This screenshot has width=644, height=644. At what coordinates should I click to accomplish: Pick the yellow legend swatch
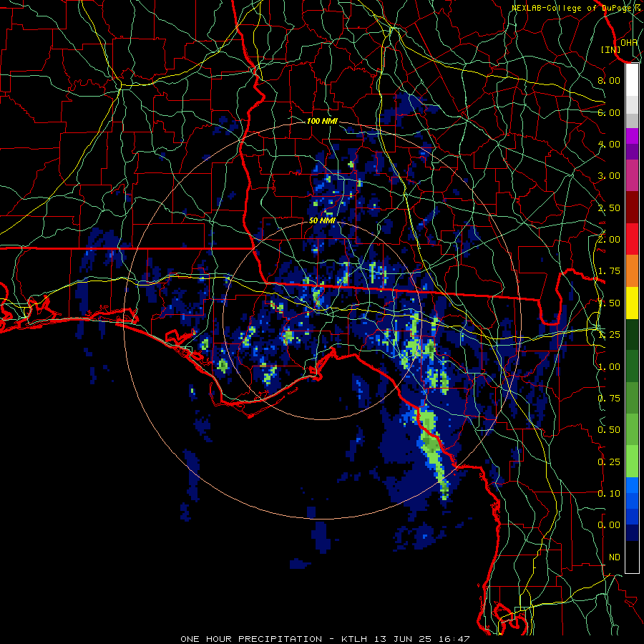coord(632,303)
